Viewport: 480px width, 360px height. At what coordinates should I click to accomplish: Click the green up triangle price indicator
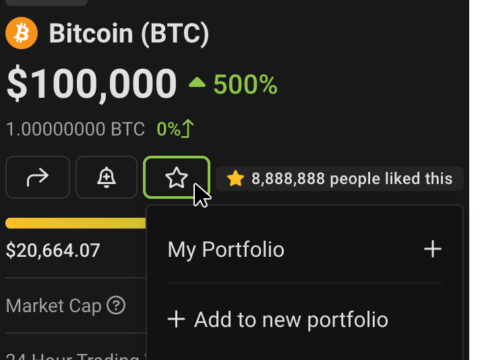(197, 82)
